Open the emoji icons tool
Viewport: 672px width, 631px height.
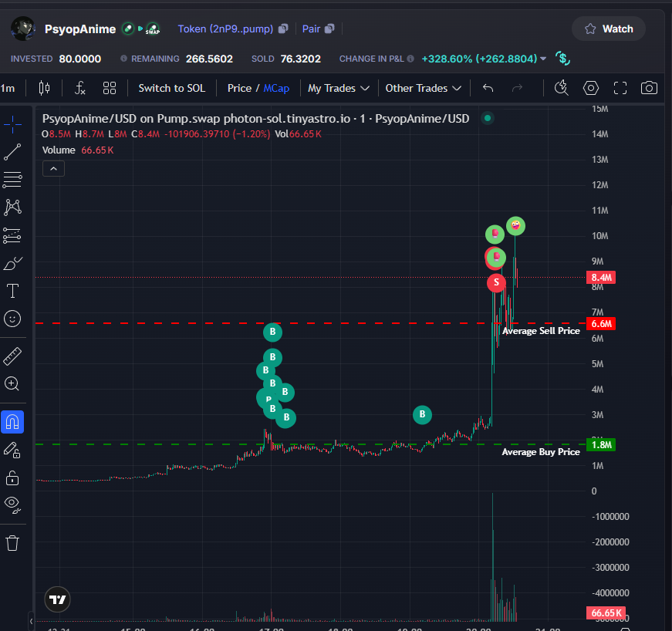tap(12, 319)
